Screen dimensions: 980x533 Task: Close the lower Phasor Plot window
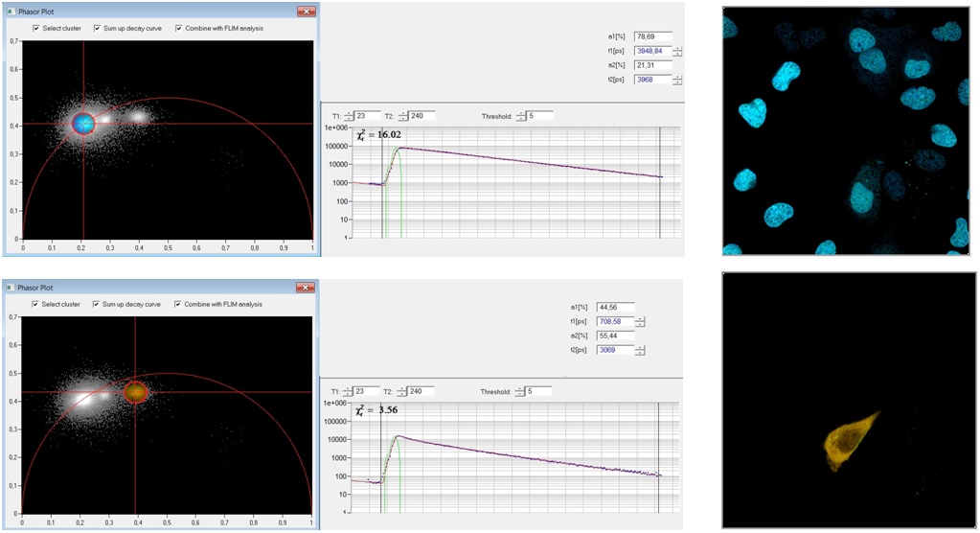tap(305, 287)
